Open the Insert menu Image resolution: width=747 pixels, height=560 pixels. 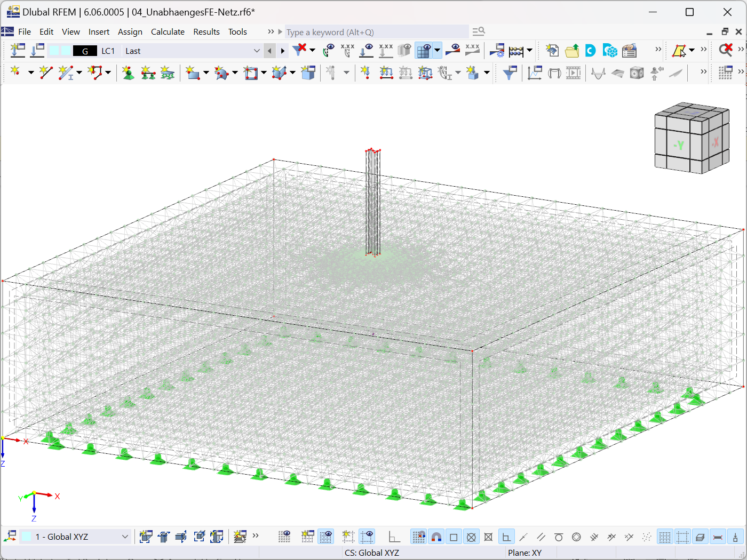99,31
